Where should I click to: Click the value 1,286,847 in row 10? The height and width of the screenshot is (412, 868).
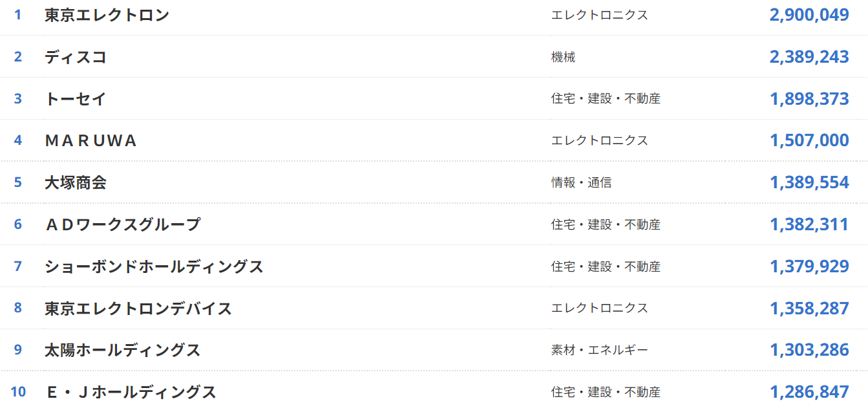click(x=809, y=392)
